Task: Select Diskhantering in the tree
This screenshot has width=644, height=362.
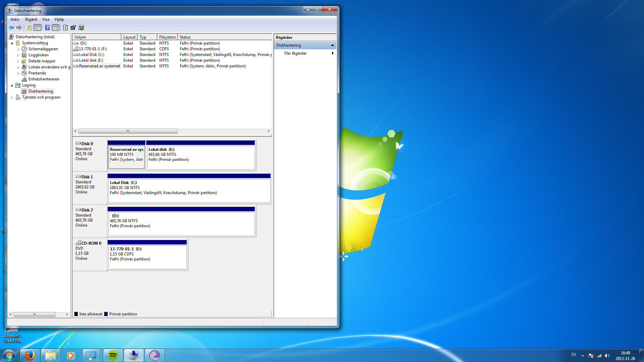Action: 41,91
